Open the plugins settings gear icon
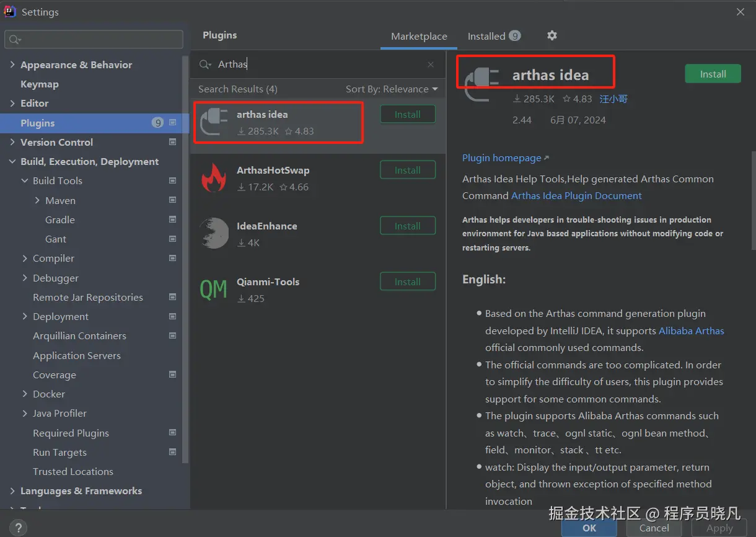Viewport: 756px width, 537px height. click(x=552, y=36)
